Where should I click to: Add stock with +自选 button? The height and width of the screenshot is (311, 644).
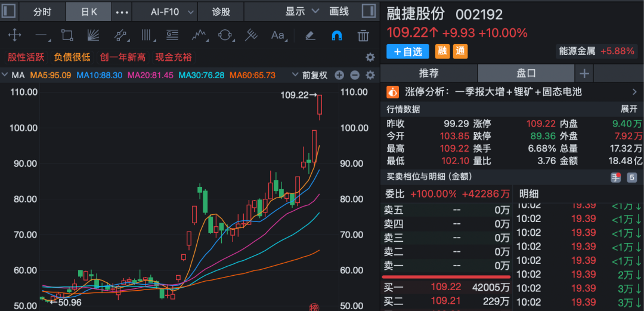point(408,52)
